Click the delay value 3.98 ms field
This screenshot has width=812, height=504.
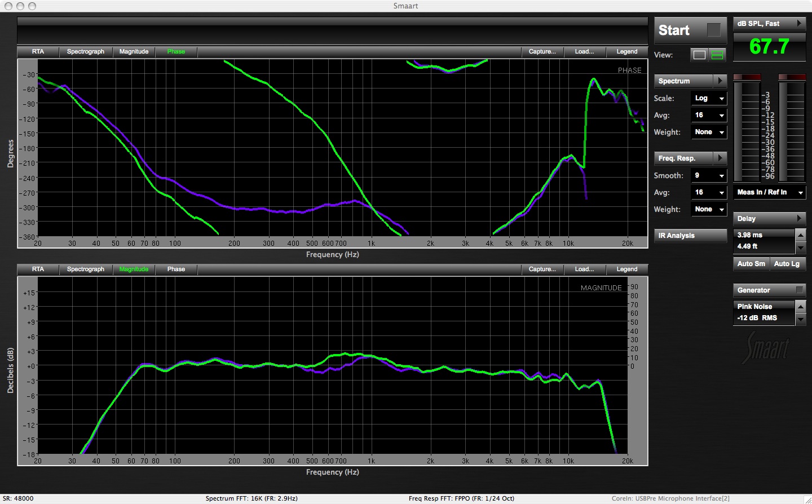point(749,235)
